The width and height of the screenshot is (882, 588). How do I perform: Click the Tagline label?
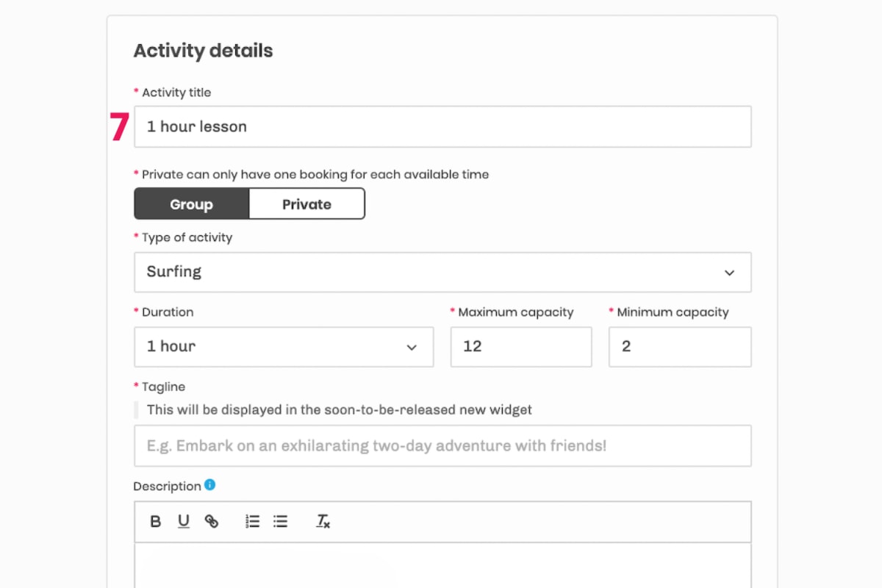[x=163, y=387]
